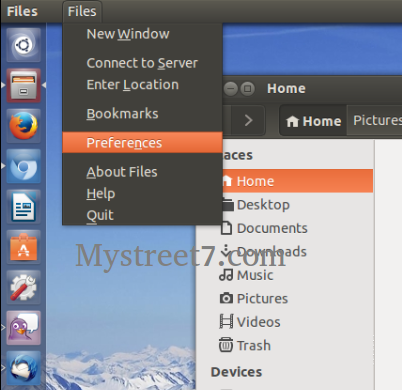Select New Window from Files menu
402x390 pixels.
tap(142, 34)
